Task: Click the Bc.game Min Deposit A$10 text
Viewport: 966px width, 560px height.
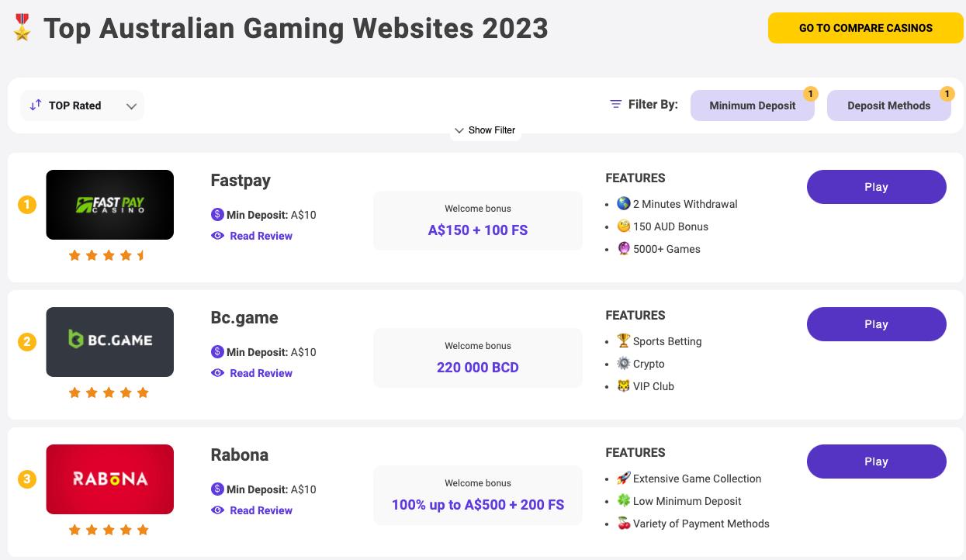Action: click(272, 352)
